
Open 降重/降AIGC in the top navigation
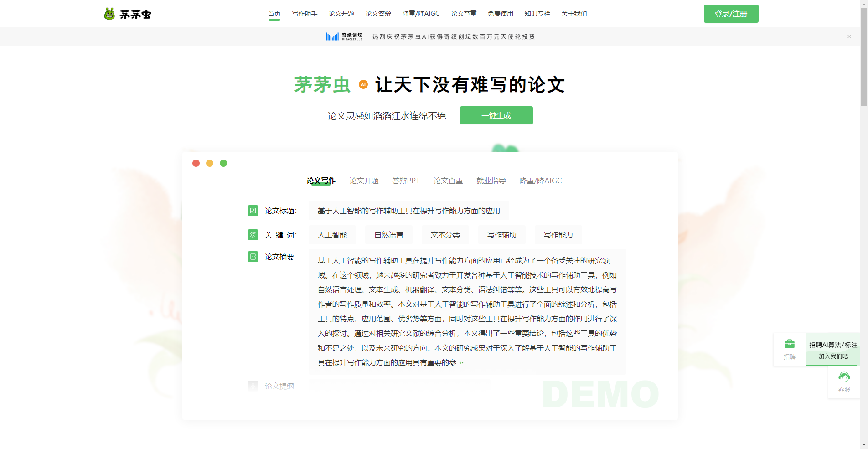tap(421, 14)
